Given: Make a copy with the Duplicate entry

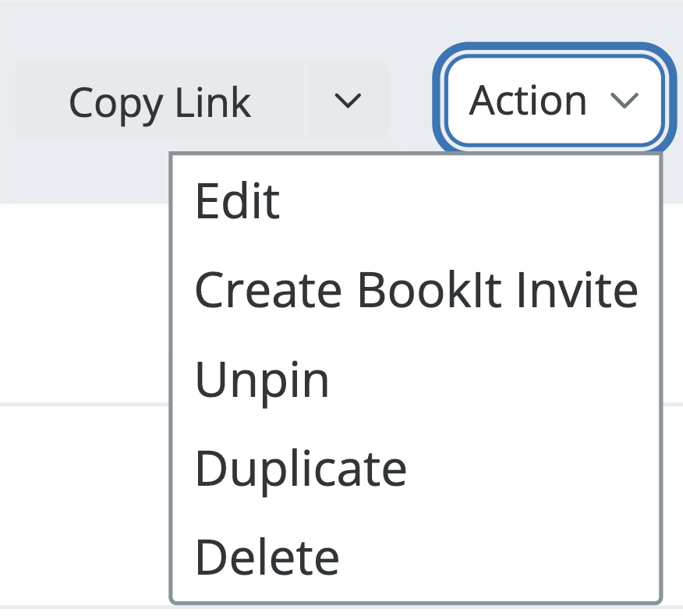Looking at the screenshot, I should coord(416,469).
